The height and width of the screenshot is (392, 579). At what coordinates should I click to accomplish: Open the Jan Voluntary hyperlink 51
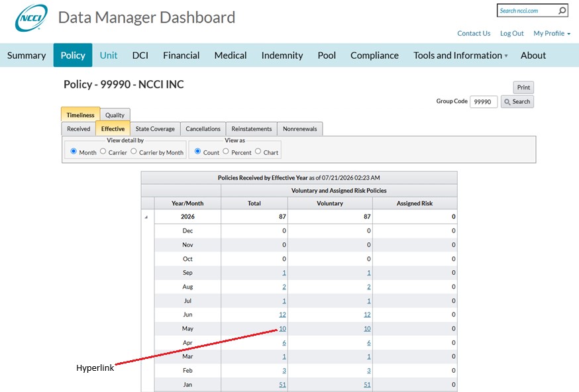point(367,385)
